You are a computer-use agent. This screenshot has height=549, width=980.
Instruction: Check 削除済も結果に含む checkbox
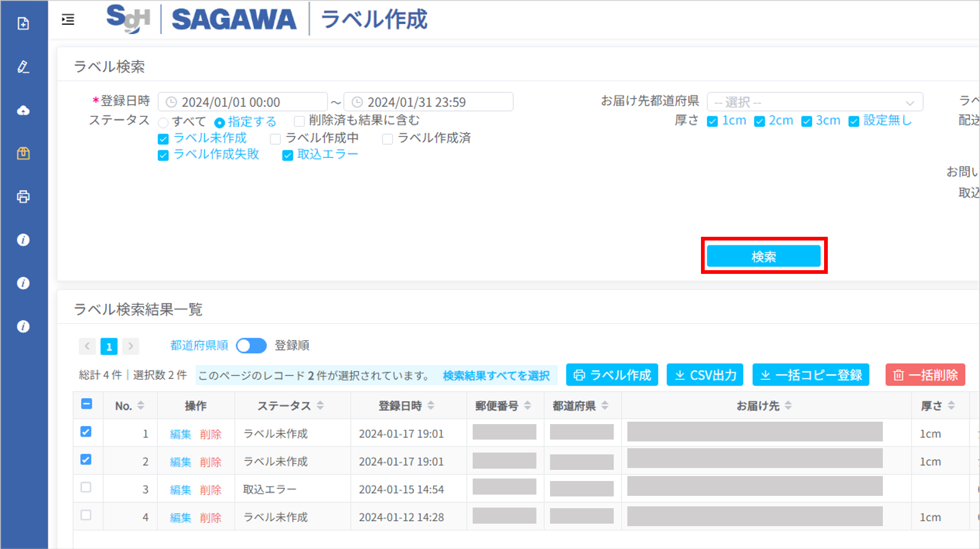coord(299,121)
